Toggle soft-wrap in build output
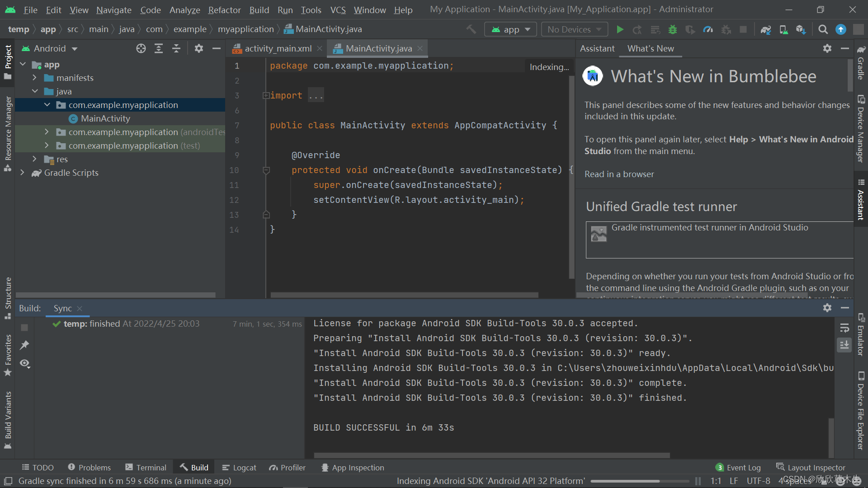Image resolution: width=868 pixels, height=488 pixels. [x=844, y=328]
